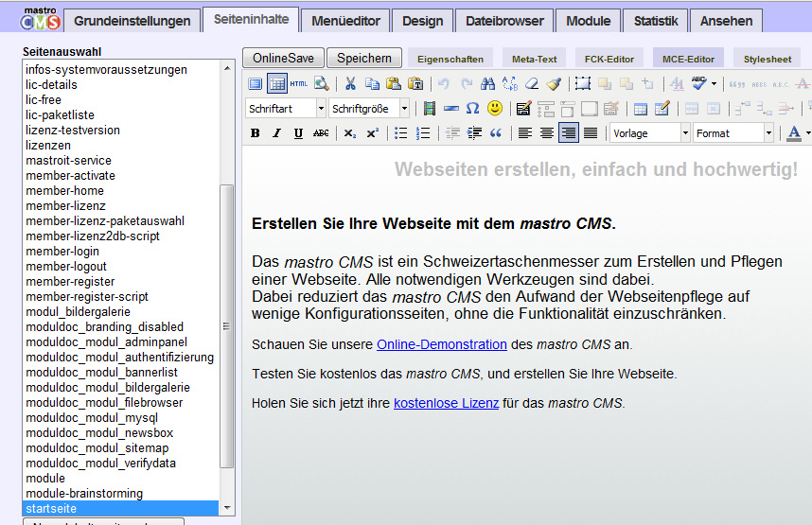The height and width of the screenshot is (525, 812).
Task: Open the Design tab
Action: coord(423,21)
